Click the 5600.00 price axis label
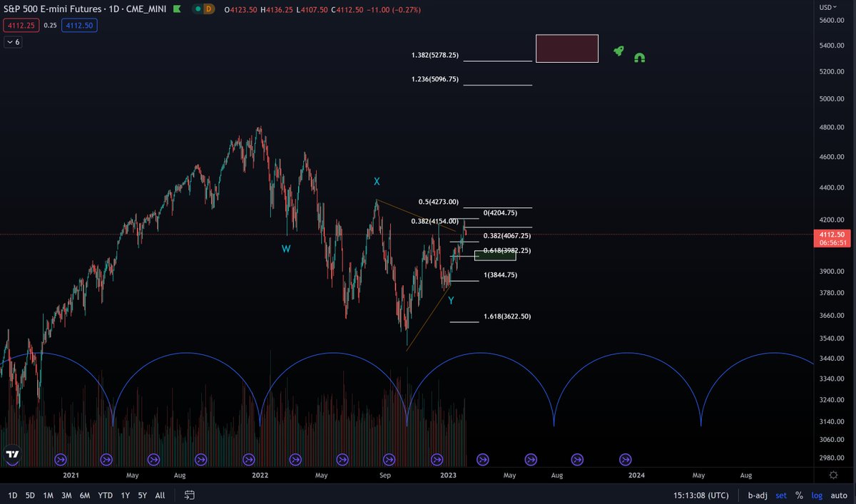The width and height of the screenshot is (856, 504). tap(832, 21)
